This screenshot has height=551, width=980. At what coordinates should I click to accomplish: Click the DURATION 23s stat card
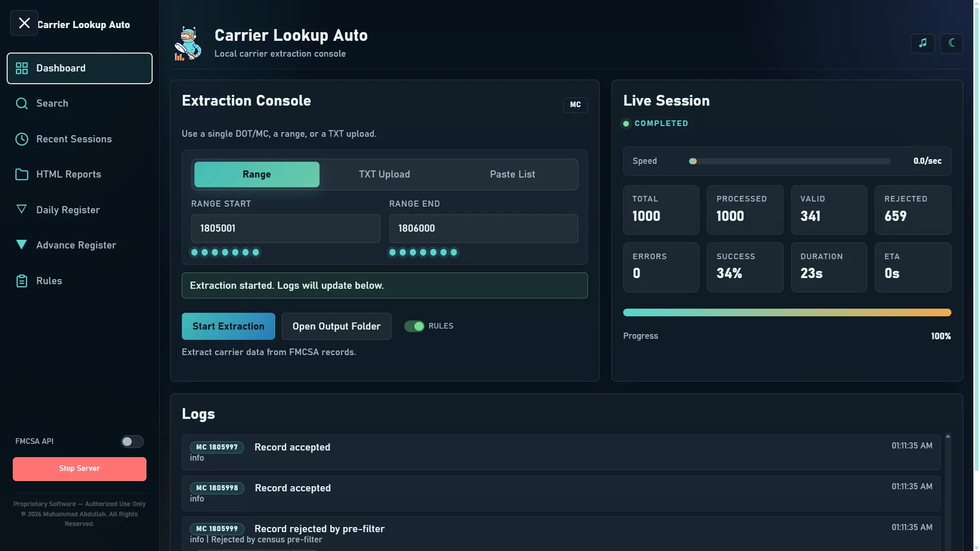[x=829, y=267]
